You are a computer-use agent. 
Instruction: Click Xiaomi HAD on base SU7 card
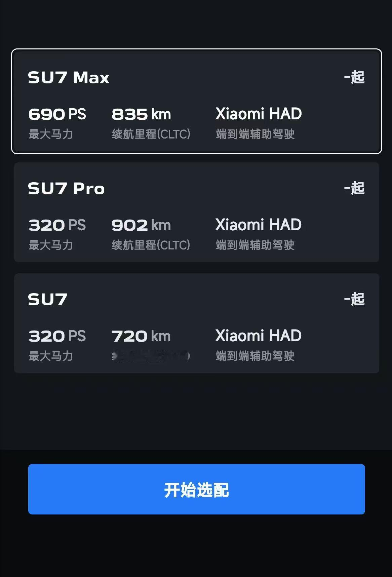(258, 336)
